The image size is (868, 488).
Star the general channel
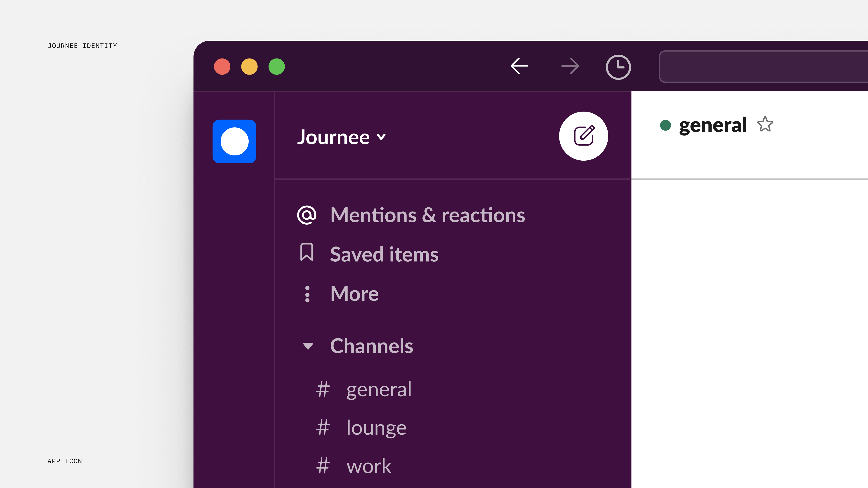pyautogui.click(x=765, y=125)
